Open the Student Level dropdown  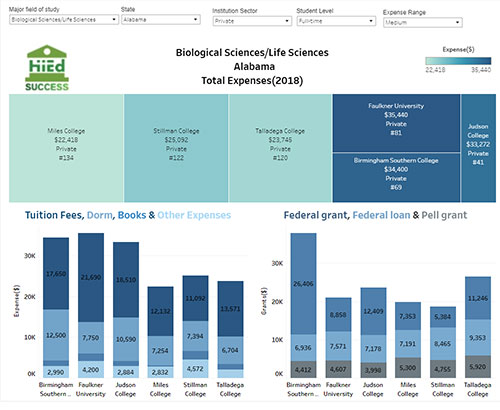click(x=336, y=21)
